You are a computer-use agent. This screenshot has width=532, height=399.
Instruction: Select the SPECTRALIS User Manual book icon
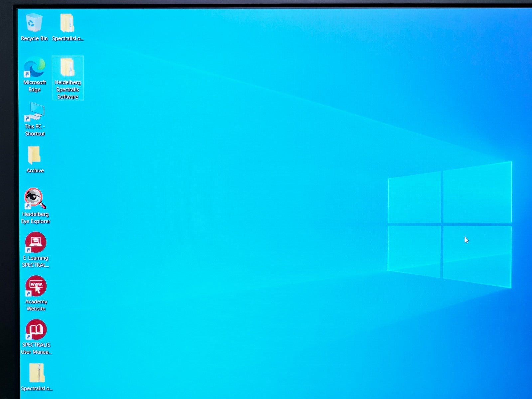pos(36,330)
